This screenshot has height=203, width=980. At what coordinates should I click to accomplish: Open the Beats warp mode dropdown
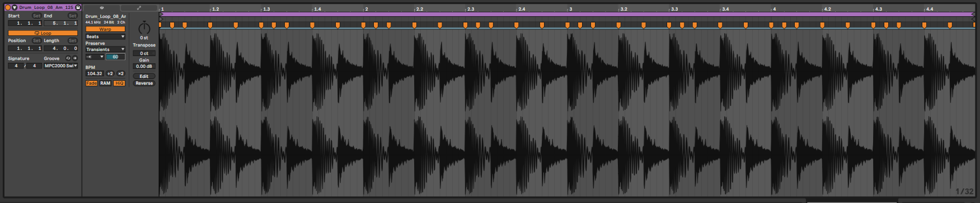[x=105, y=36]
